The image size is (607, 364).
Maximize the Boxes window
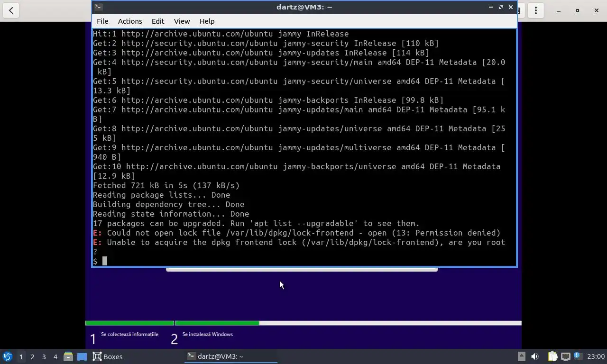click(x=577, y=10)
